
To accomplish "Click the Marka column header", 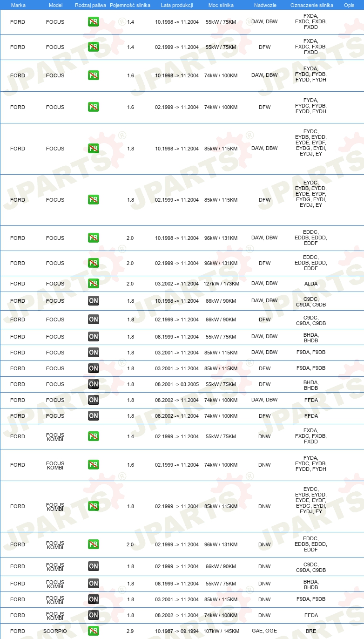I will pos(18,5).
